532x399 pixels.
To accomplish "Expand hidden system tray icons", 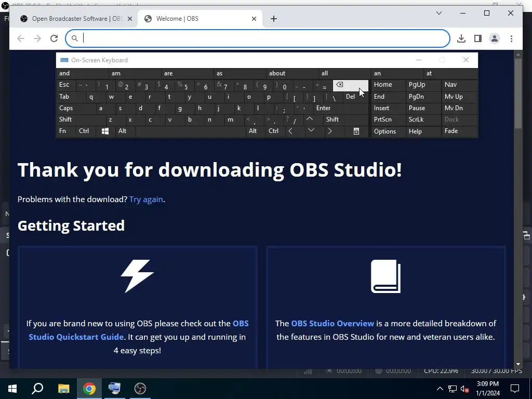I will 440,389.
